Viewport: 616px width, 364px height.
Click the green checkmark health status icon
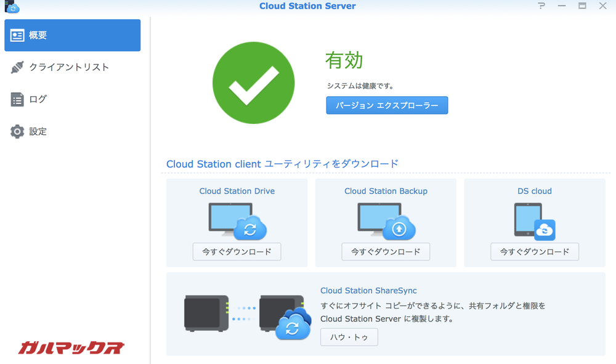(253, 83)
